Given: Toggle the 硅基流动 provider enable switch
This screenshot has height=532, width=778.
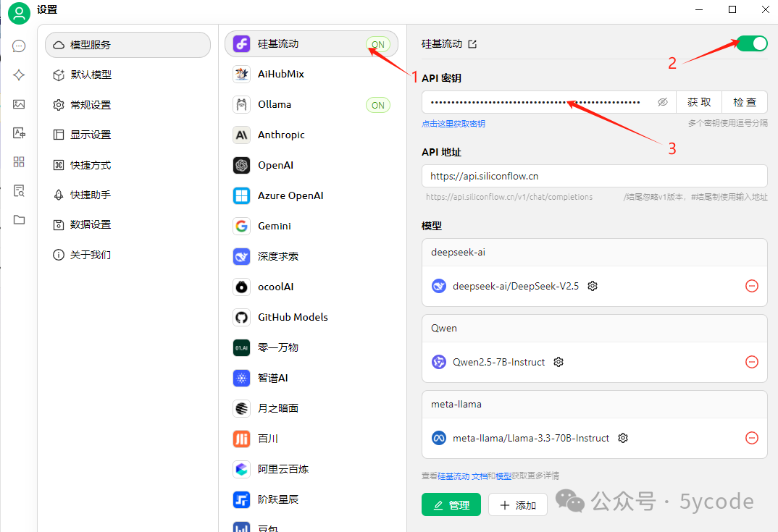Looking at the screenshot, I should (x=752, y=43).
